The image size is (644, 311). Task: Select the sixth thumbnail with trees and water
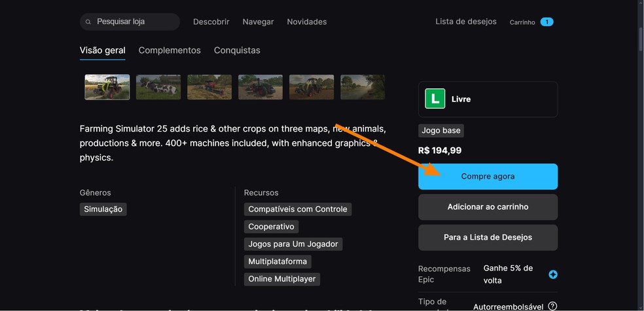[x=363, y=87]
